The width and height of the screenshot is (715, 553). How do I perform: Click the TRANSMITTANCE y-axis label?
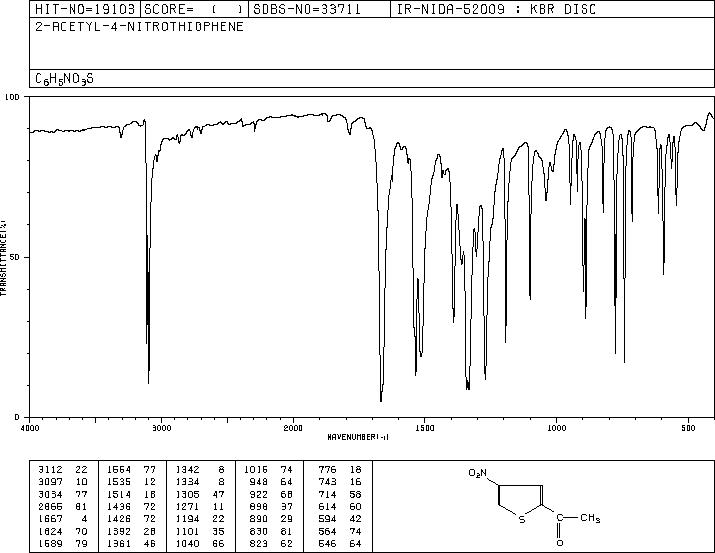[x=5, y=256]
